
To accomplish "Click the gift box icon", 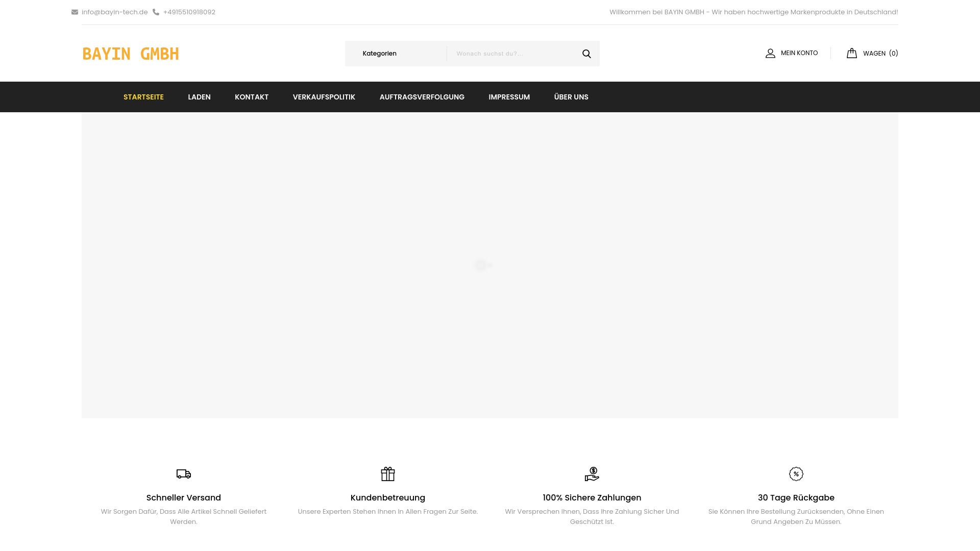I will tap(388, 474).
